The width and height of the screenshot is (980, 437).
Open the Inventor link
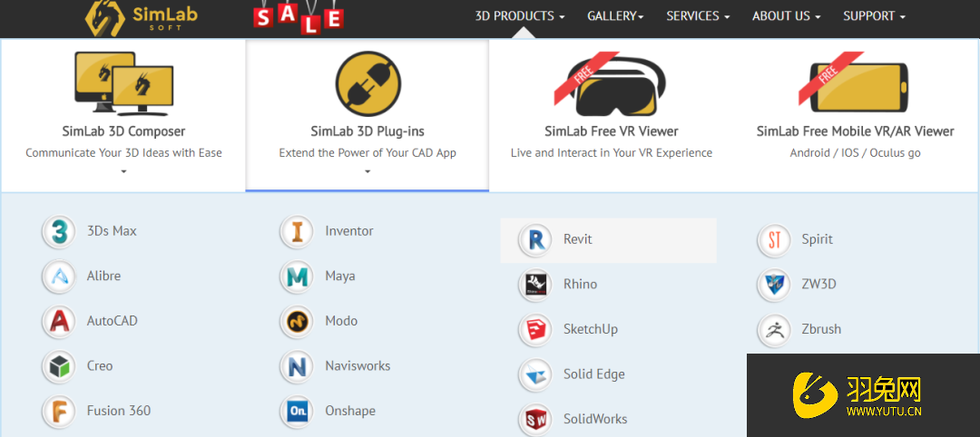click(x=349, y=231)
